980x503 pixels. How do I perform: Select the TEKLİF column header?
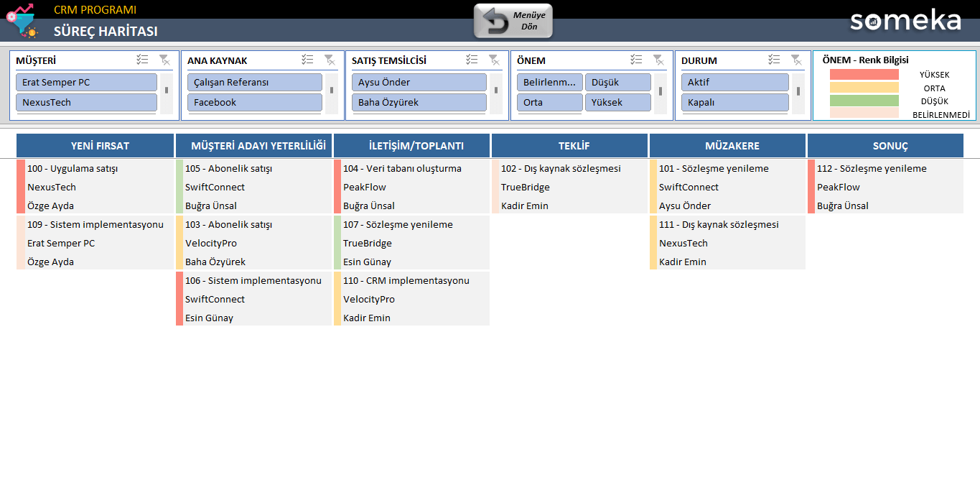[x=569, y=146]
